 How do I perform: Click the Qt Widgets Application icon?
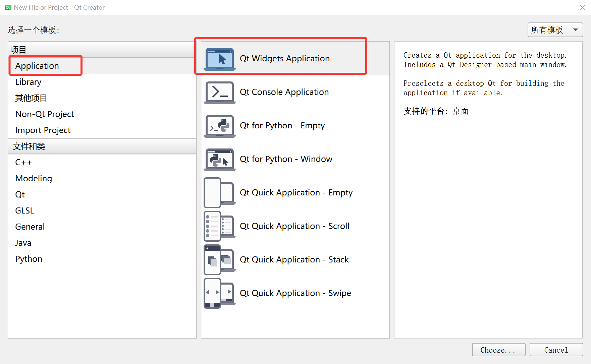220,59
